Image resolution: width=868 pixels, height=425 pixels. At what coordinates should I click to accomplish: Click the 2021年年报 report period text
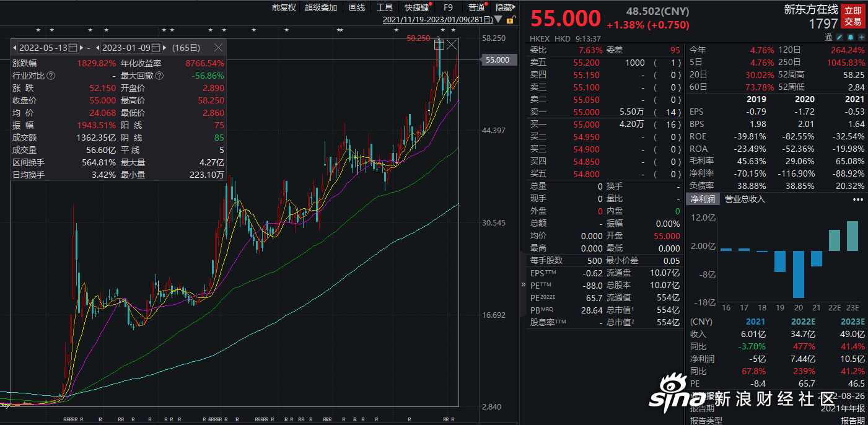(x=844, y=409)
